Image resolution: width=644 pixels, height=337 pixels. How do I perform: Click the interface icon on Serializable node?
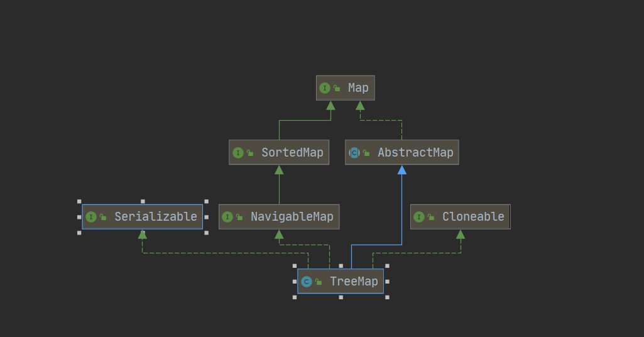(x=91, y=217)
